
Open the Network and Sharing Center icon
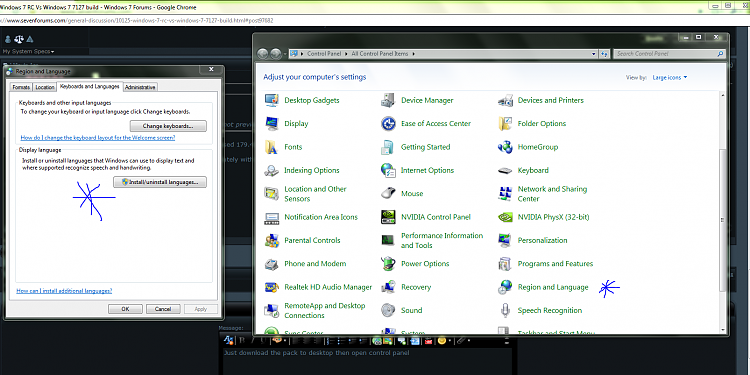(505, 194)
